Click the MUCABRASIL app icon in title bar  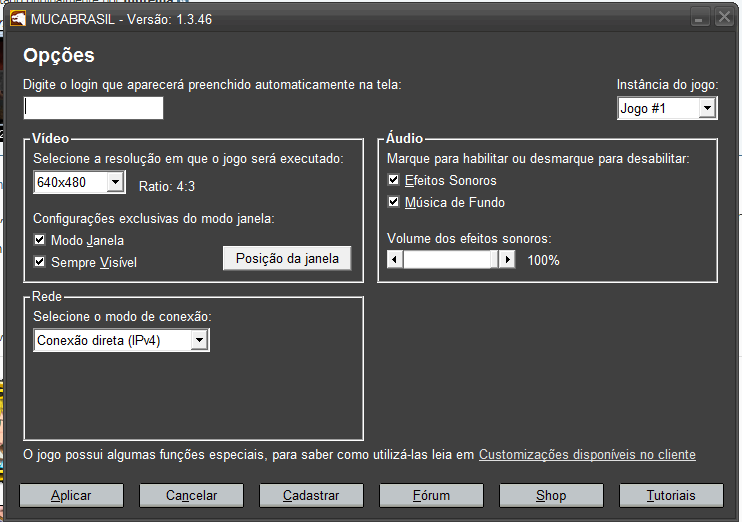(18, 20)
